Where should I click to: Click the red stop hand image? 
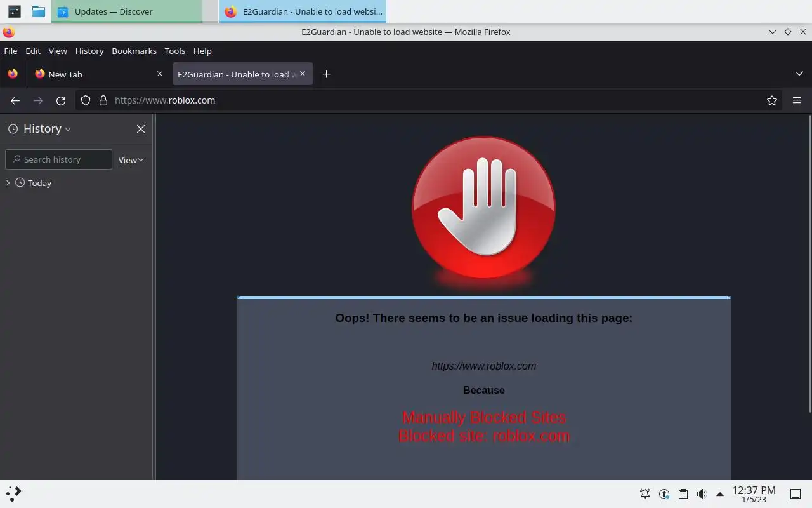tap(483, 207)
